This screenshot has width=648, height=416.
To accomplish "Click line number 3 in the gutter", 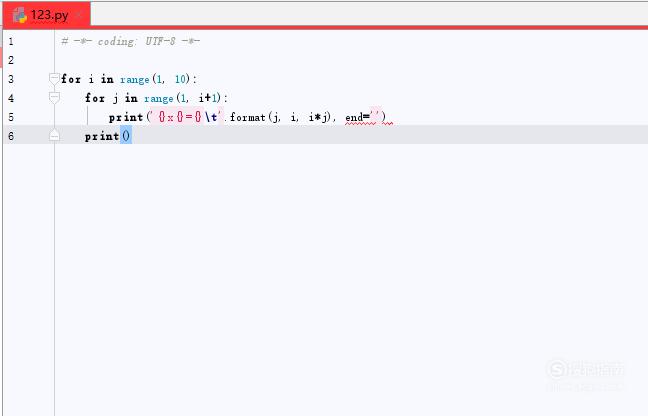I will click(x=11, y=79).
